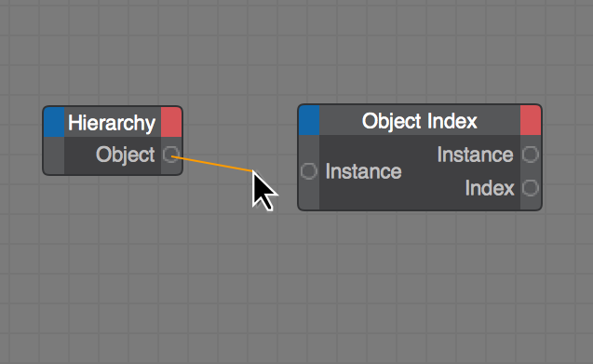Click the blue inputs square on Object Index node
Image resolution: width=593 pixels, height=364 pixels.
309,120
